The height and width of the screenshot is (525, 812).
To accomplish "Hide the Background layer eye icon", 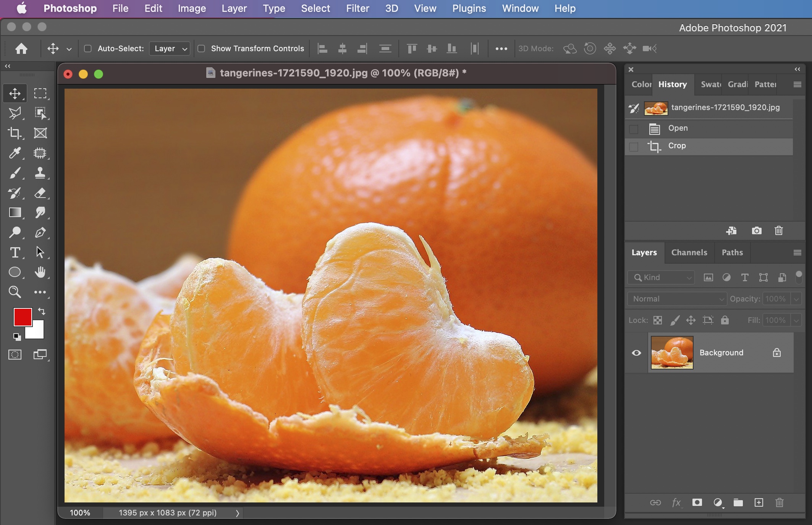I will pyautogui.click(x=636, y=353).
